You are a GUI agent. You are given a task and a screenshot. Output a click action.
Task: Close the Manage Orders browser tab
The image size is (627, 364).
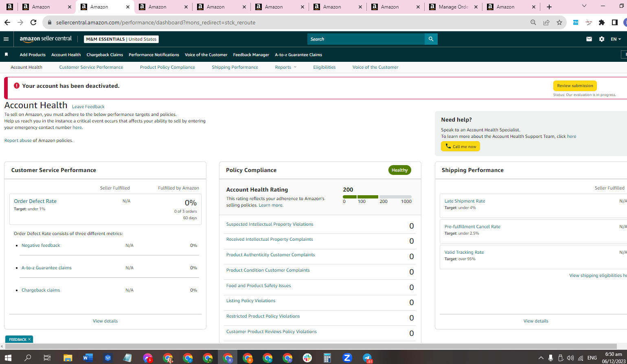tap(476, 7)
